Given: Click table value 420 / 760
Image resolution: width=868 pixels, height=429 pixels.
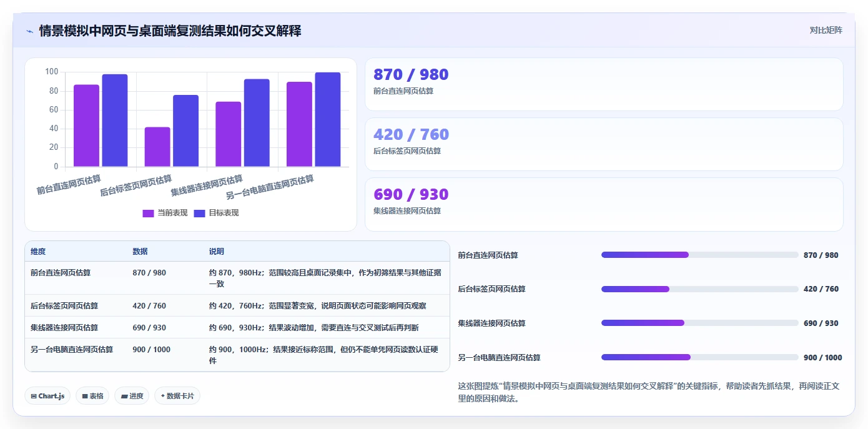Looking at the screenshot, I should coord(149,306).
